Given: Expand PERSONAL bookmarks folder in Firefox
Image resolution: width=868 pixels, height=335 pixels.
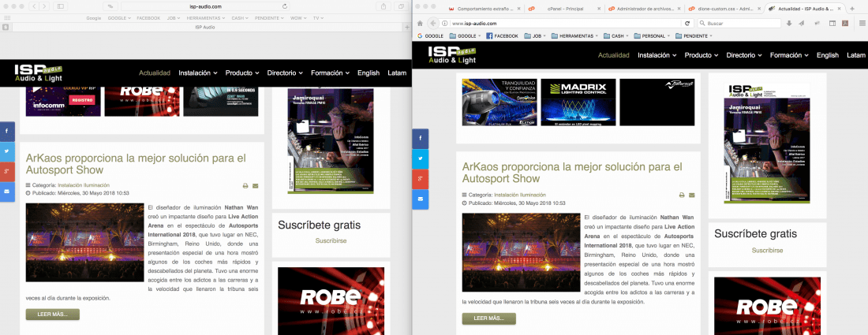Looking at the screenshot, I should click(x=650, y=35).
